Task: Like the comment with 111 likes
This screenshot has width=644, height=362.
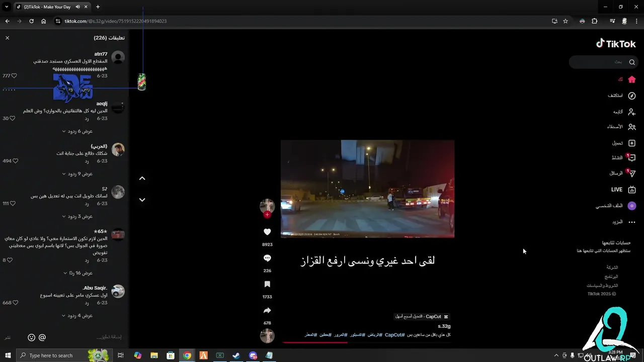Action: click(13, 204)
